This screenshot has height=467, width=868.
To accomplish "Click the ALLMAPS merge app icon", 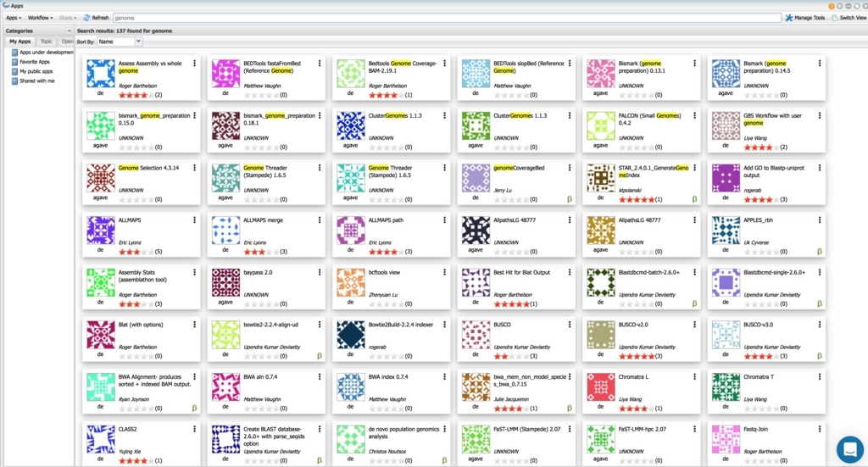I will [225, 231].
